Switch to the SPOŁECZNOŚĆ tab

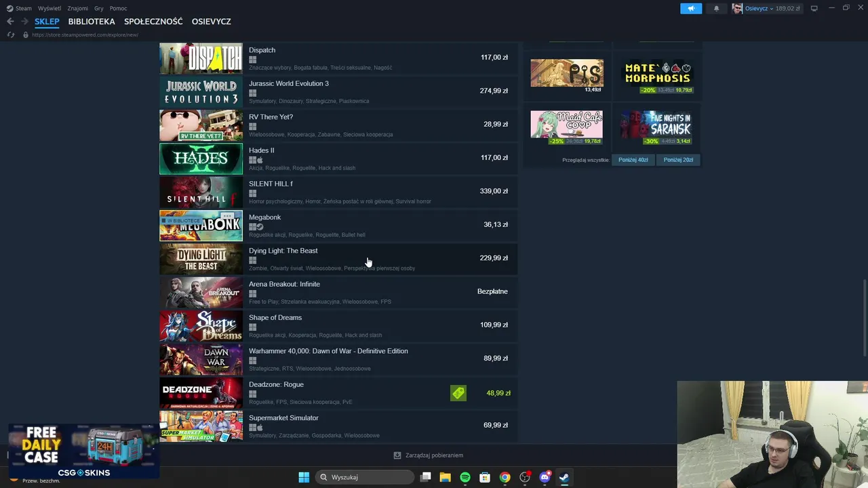[x=153, y=22]
